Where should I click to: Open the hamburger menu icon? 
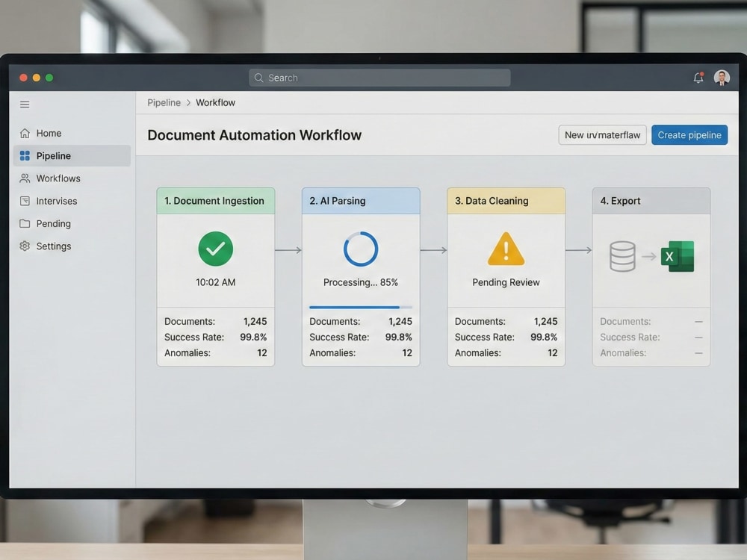point(25,105)
